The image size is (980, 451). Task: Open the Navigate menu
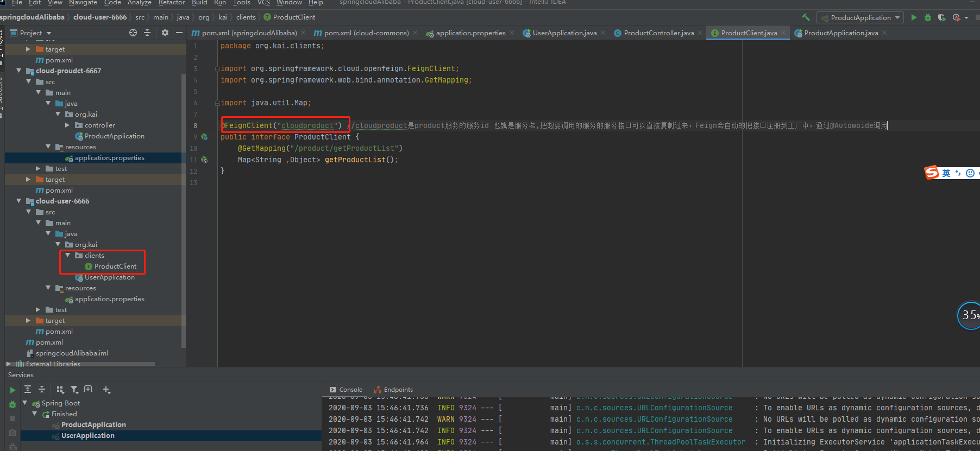(83, 3)
